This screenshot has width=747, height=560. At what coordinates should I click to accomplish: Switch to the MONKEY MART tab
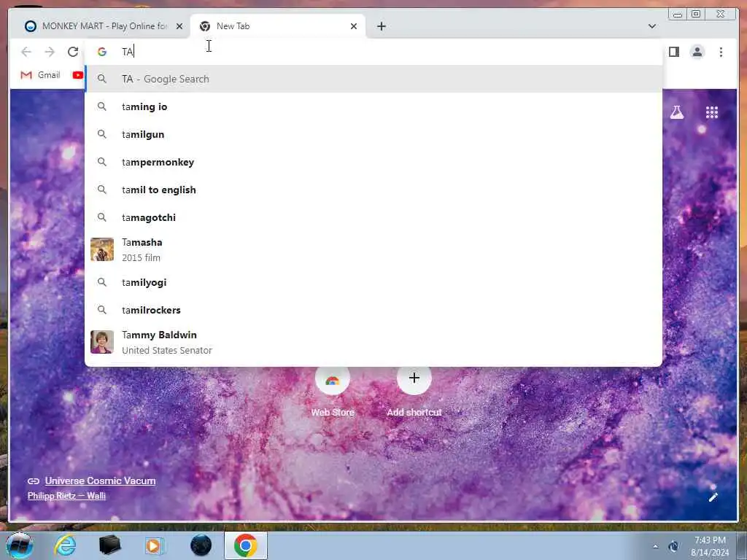coord(100,26)
